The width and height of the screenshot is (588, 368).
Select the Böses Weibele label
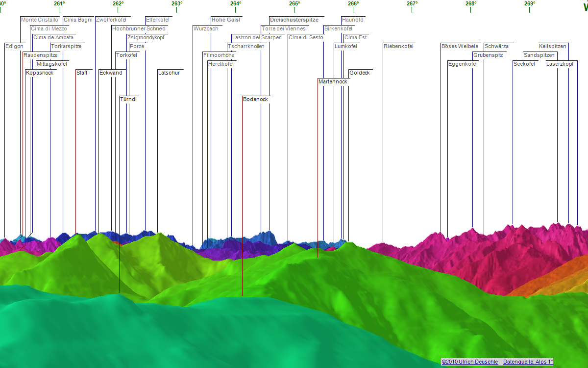460,47
